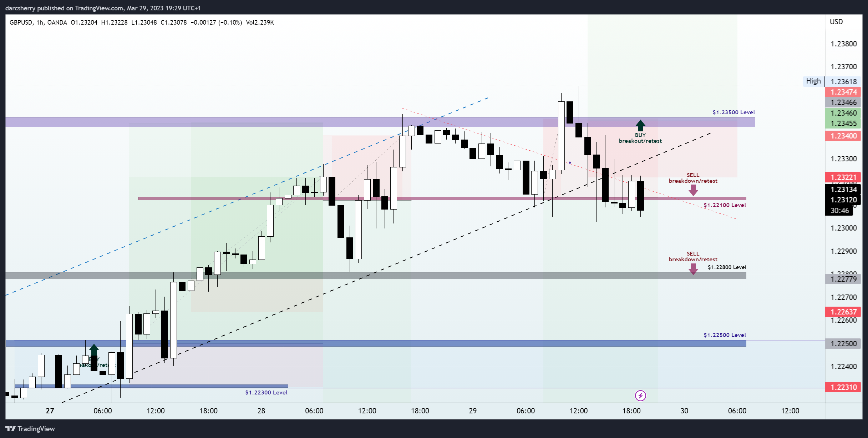This screenshot has height=438, width=868.
Task: Click the $1.22800 Level text label
Action: click(727, 267)
